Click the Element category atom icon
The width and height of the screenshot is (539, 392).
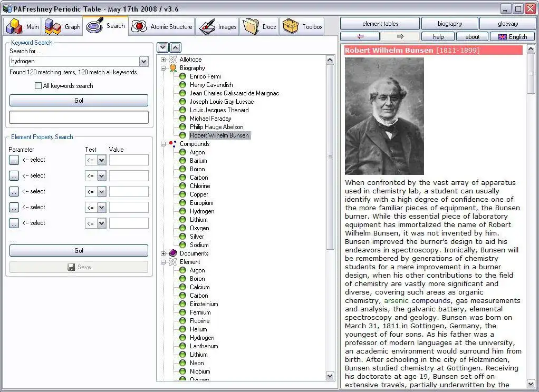coord(172,262)
